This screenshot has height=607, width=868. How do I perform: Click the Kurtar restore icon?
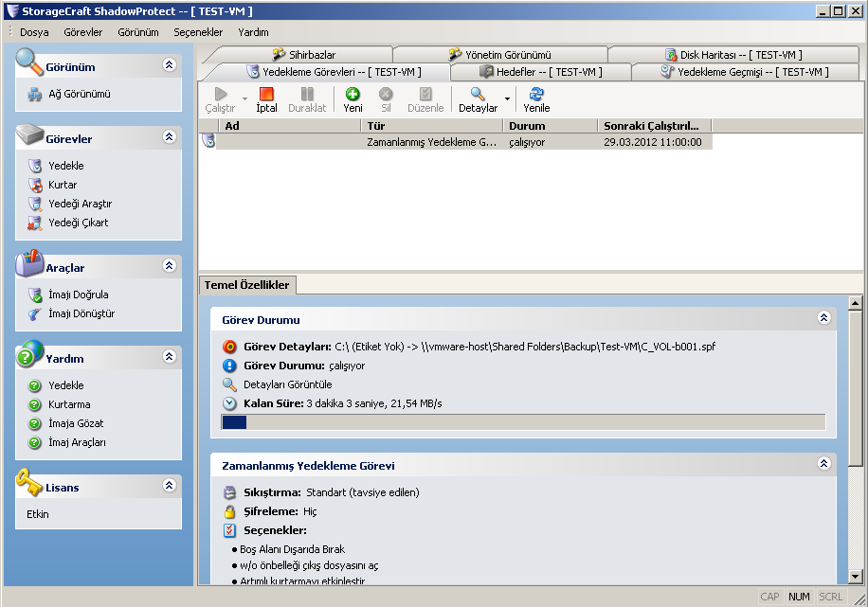35,185
